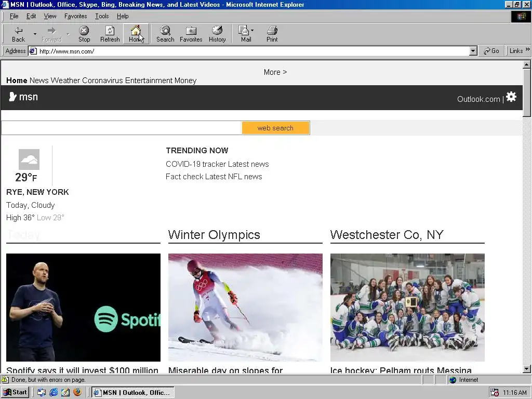Image resolution: width=532 pixels, height=399 pixels.
Task: Open the Latest news trending link
Action: (248, 164)
